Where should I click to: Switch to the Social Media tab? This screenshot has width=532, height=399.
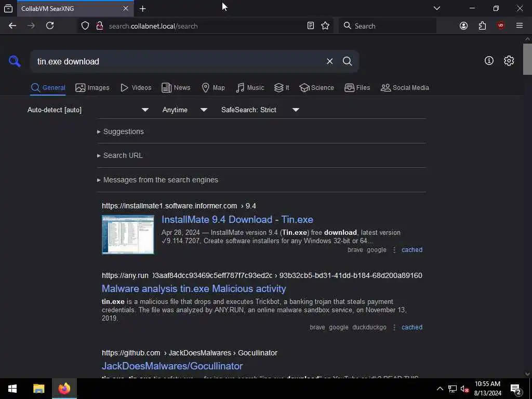(405, 88)
